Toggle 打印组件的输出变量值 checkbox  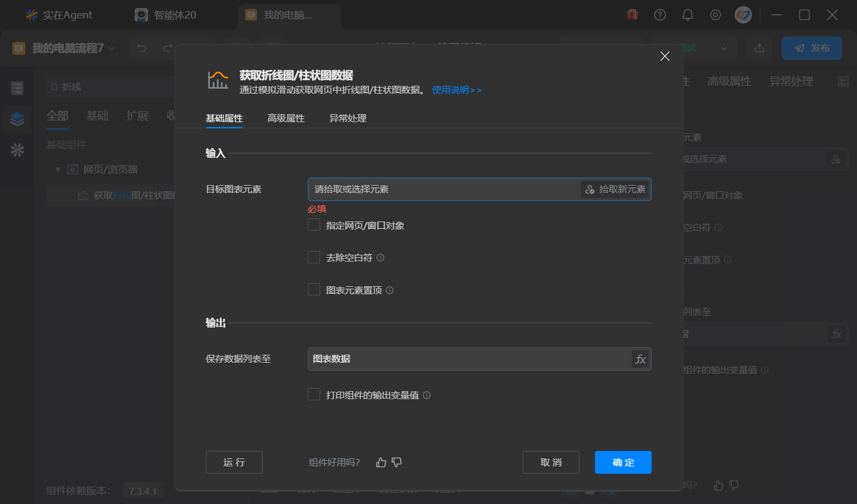click(314, 394)
